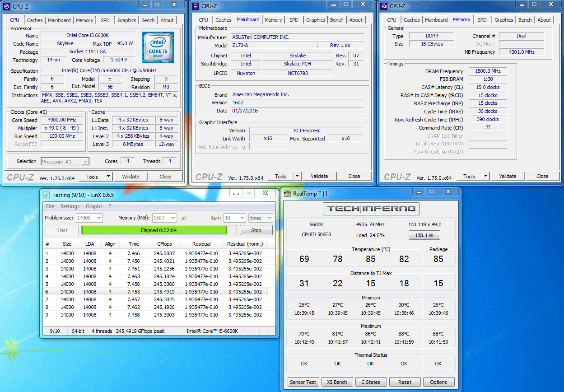Click the Intel Core i5 logo badge
This screenshot has width=564, height=392.
(158, 47)
